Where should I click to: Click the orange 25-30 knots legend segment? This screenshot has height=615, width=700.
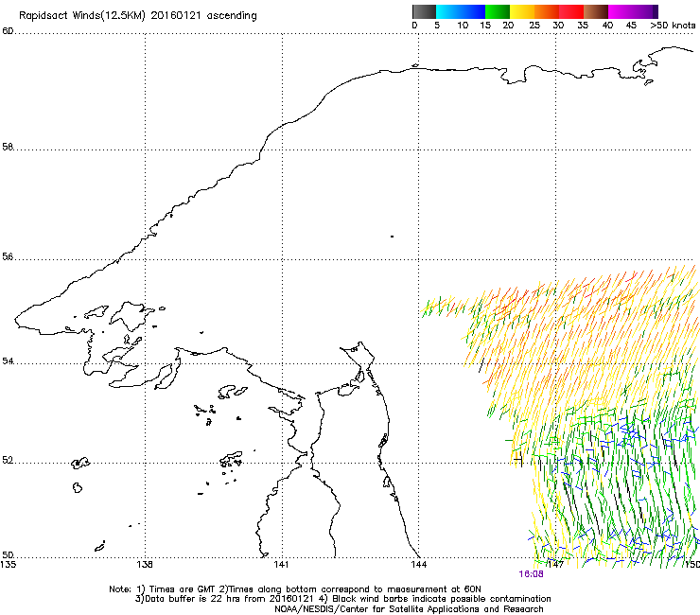[x=547, y=11]
